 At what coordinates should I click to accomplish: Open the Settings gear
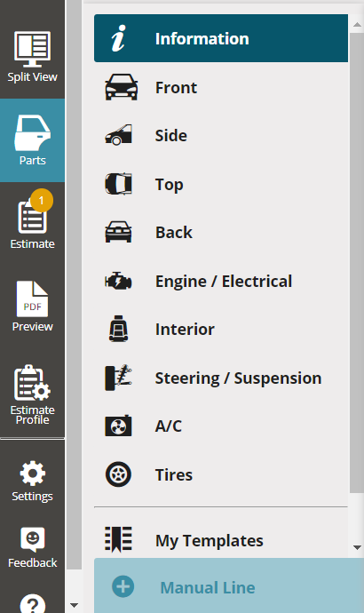(33, 481)
